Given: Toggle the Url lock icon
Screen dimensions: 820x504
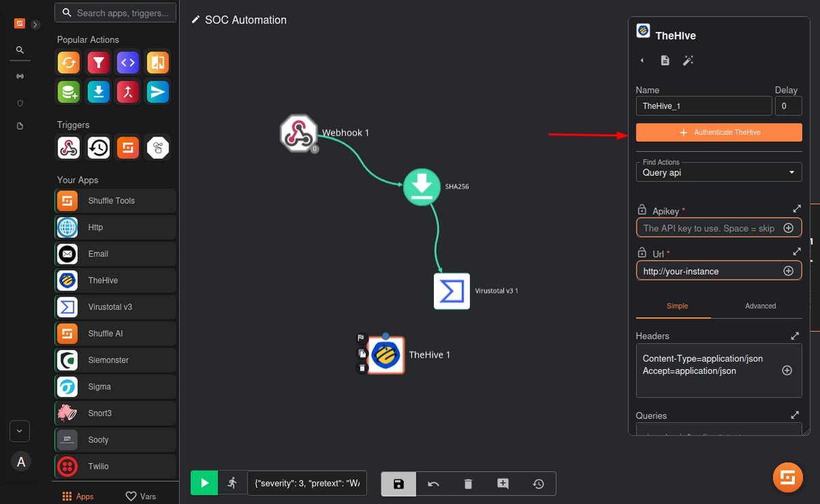Looking at the screenshot, I should [641, 253].
